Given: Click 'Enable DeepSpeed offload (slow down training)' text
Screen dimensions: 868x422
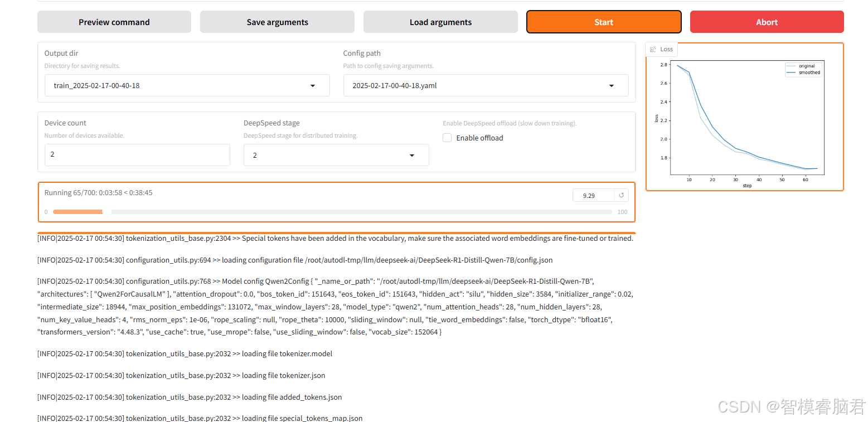Looking at the screenshot, I should (x=510, y=123).
